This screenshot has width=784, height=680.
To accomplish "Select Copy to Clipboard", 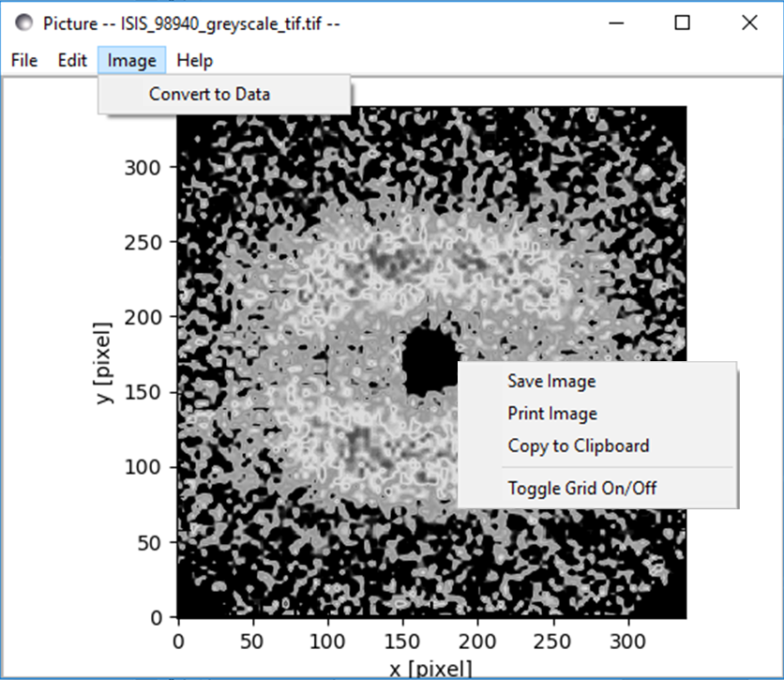I will 578,446.
